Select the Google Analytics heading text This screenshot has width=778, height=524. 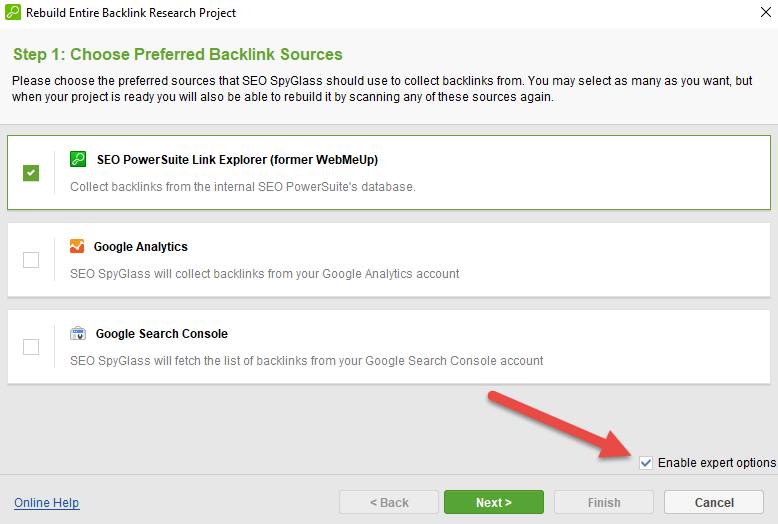[x=140, y=247]
